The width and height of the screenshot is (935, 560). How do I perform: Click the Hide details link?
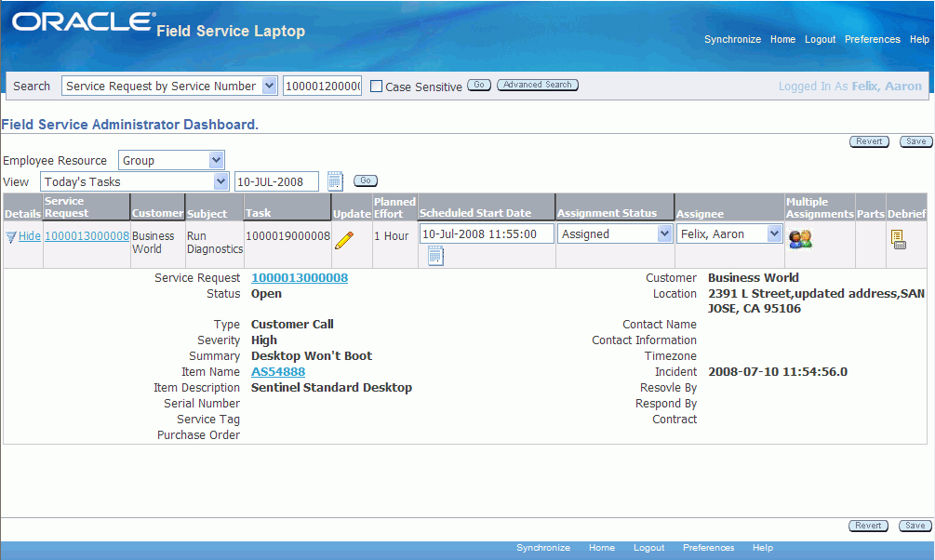29,236
